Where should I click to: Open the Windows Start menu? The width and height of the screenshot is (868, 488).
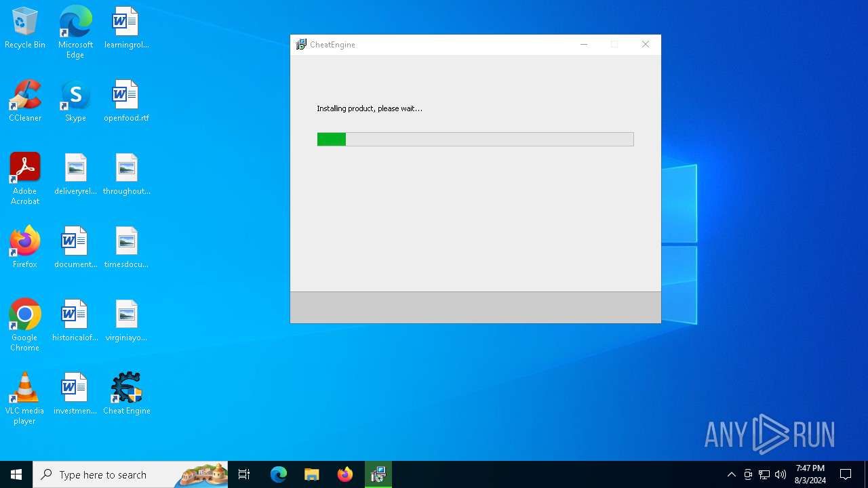coord(16,474)
